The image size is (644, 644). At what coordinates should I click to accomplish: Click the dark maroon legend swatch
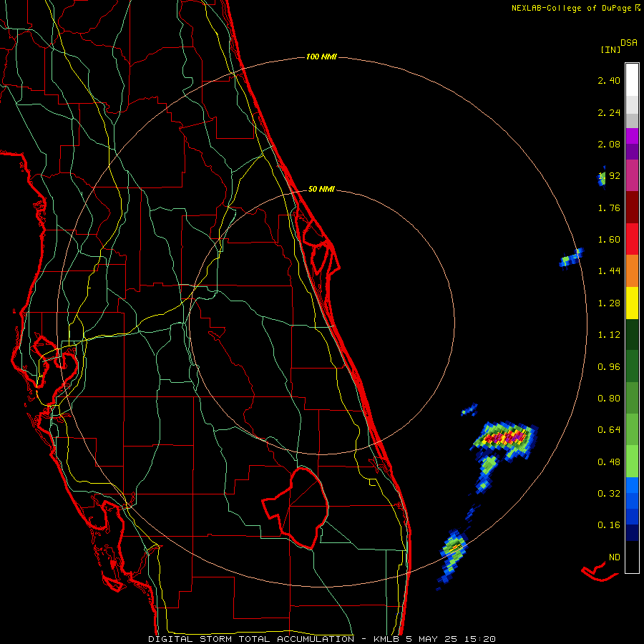click(x=632, y=208)
